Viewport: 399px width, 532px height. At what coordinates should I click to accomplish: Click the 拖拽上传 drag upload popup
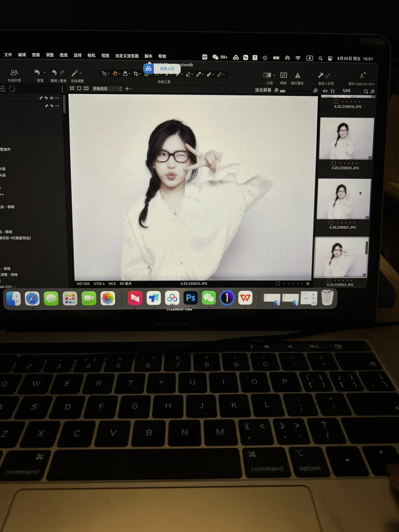[x=162, y=68]
